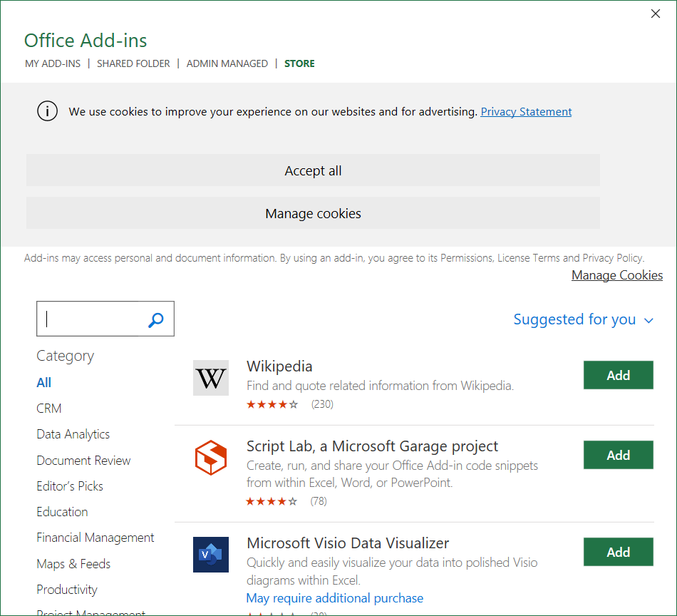Open the Privacy Statement link
The height and width of the screenshot is (616, 677).
pyautogui.click(x=526, y=111)
